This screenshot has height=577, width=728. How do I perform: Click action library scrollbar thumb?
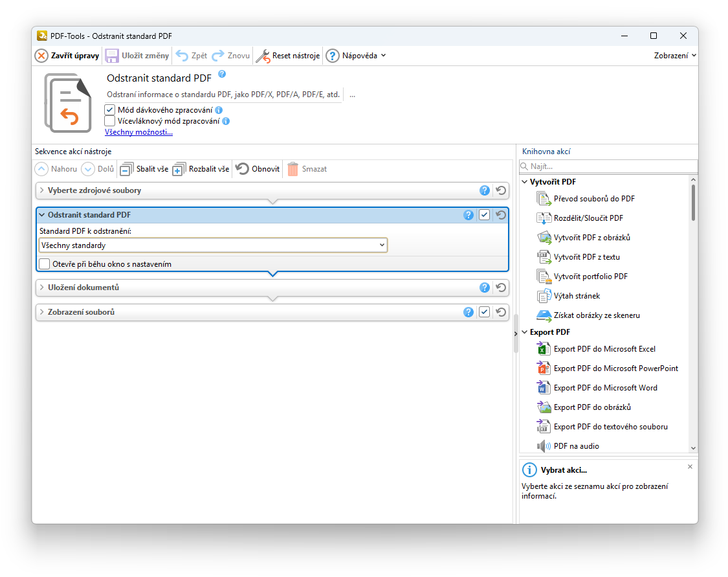[x=693, y=203]
